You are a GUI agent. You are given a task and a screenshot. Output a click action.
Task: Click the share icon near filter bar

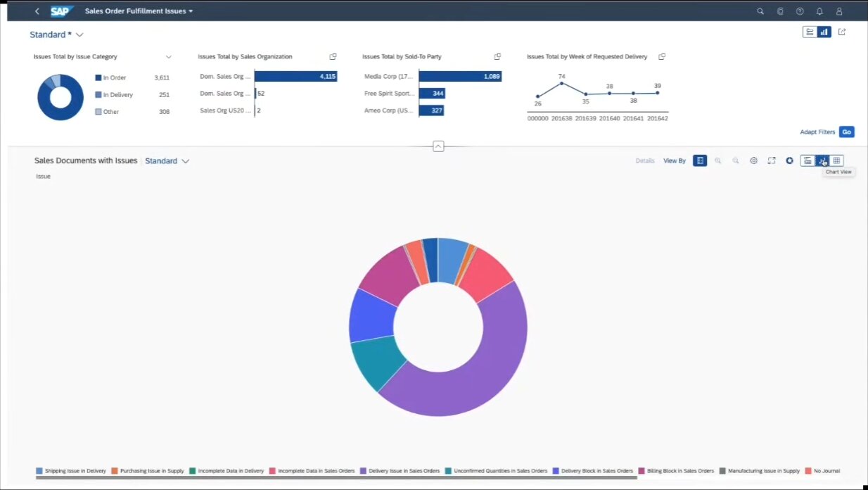pyautogui.click(x=842, y=32)
